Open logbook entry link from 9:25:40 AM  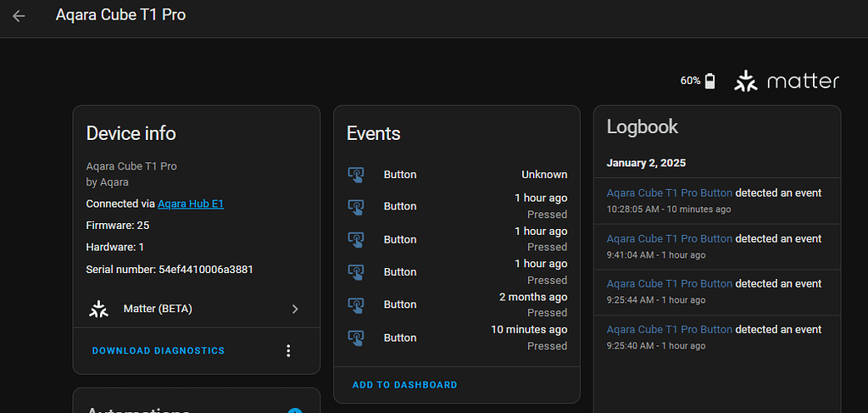669,329
